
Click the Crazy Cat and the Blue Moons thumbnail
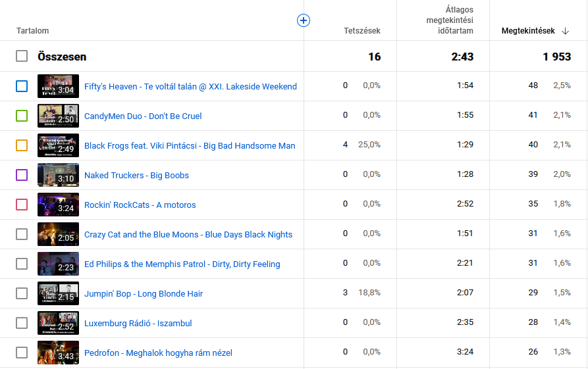point(58,234)
